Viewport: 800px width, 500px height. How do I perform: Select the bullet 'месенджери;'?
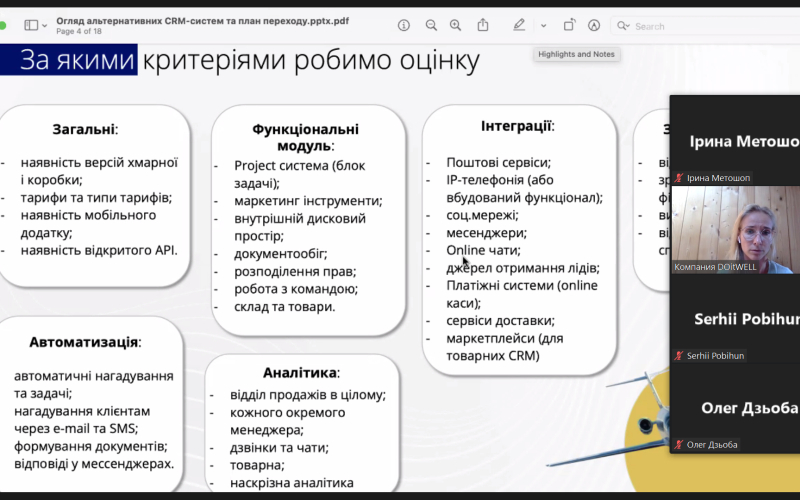click(486, 233)
